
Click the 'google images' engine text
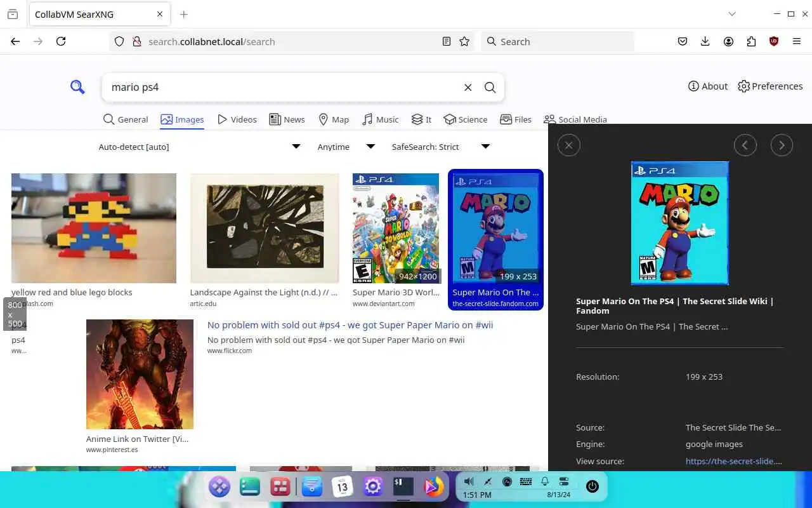click(x=714, y=444)
